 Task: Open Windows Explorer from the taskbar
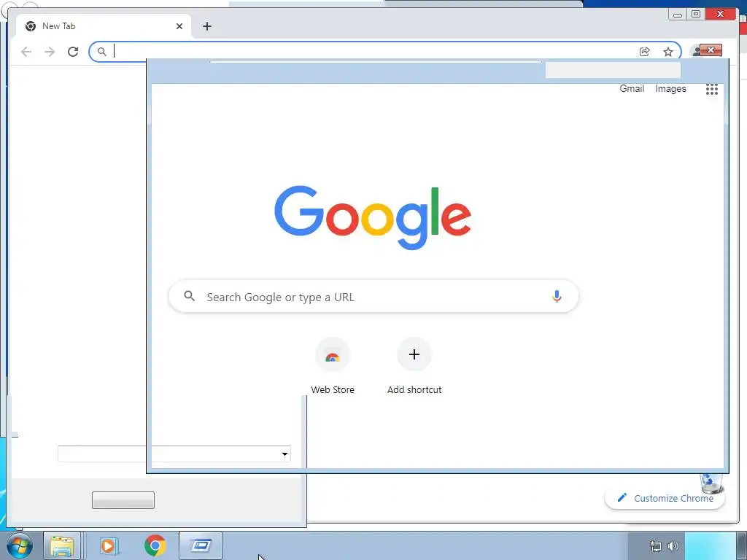pos(62,545)
